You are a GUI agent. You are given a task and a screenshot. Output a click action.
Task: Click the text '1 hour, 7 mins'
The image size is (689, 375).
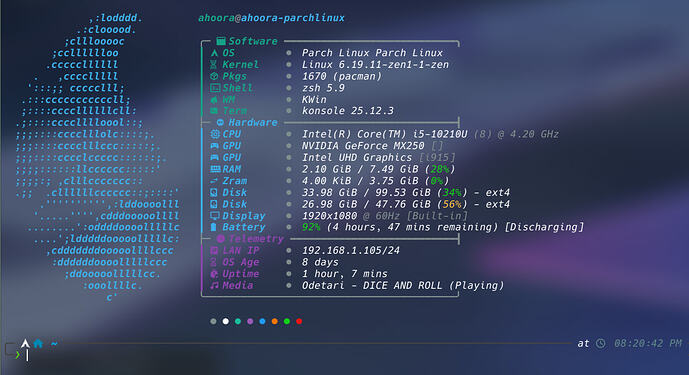point(344,274)
